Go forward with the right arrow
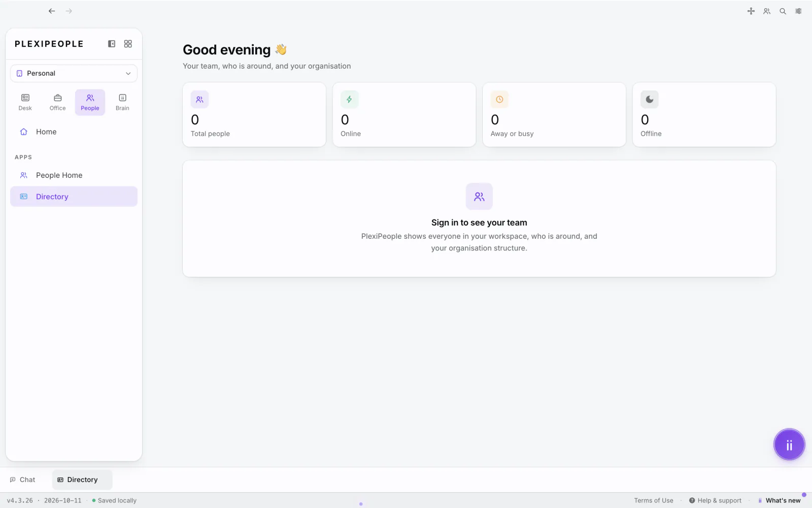 tap(69, 11)
